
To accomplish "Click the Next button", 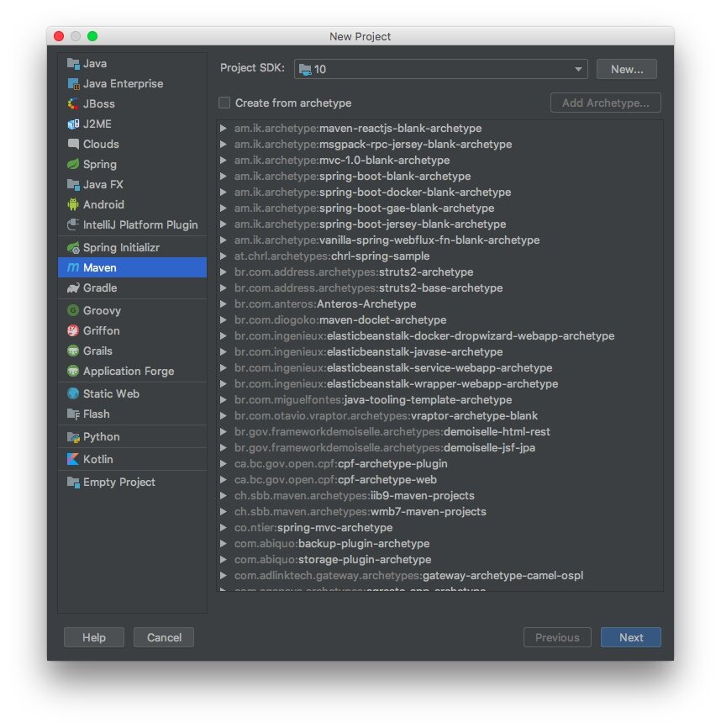I will pos(630,637).
